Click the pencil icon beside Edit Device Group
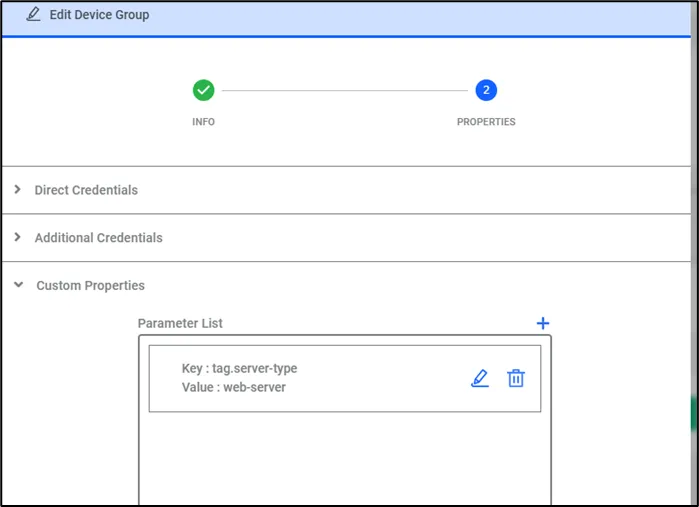This screenshot has height=507, width=699. click(x=33, y=14)
